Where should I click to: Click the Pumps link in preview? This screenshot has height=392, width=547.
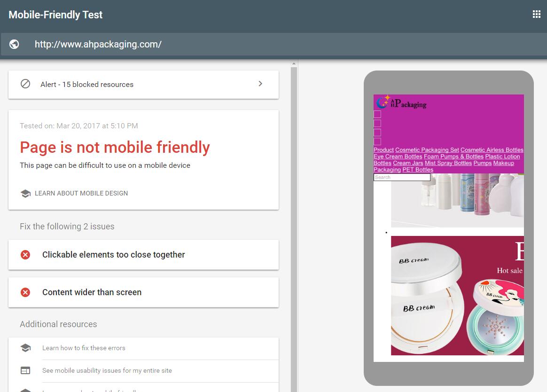(482, 163)
